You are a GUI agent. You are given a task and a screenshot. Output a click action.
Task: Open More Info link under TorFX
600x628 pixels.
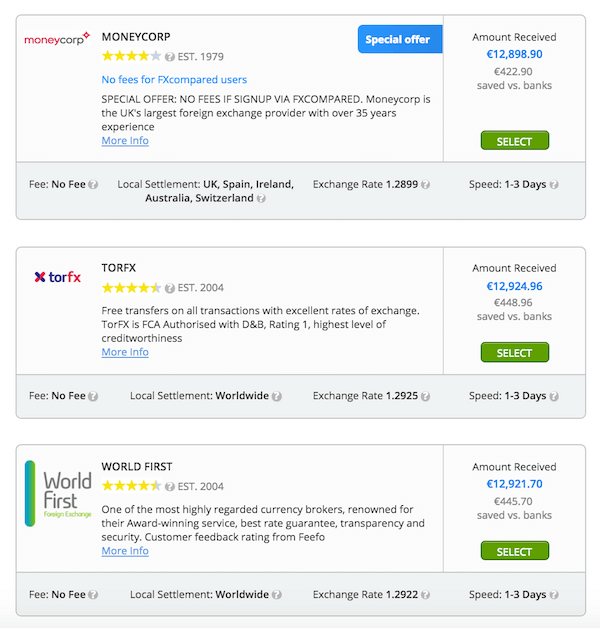click(x=125, y=352)
